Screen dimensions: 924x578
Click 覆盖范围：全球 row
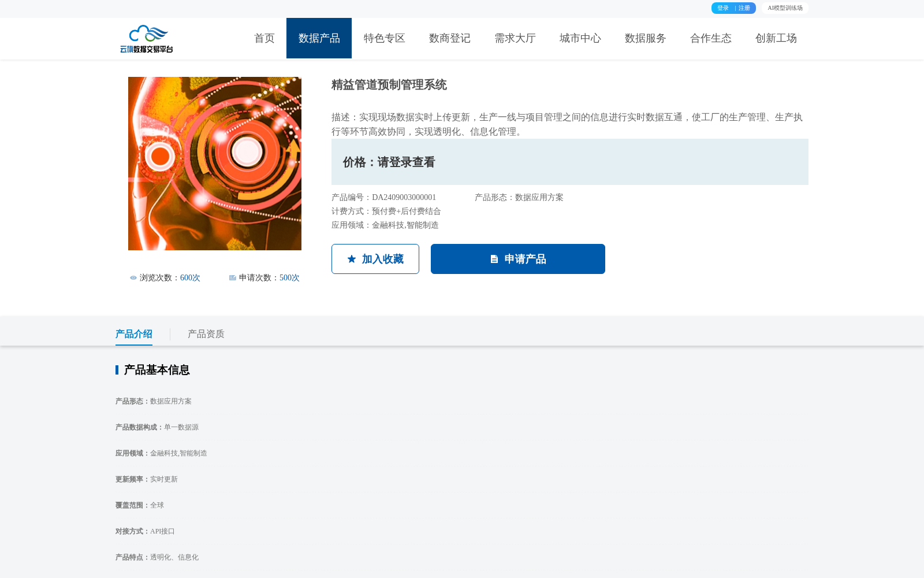point(140,505)
